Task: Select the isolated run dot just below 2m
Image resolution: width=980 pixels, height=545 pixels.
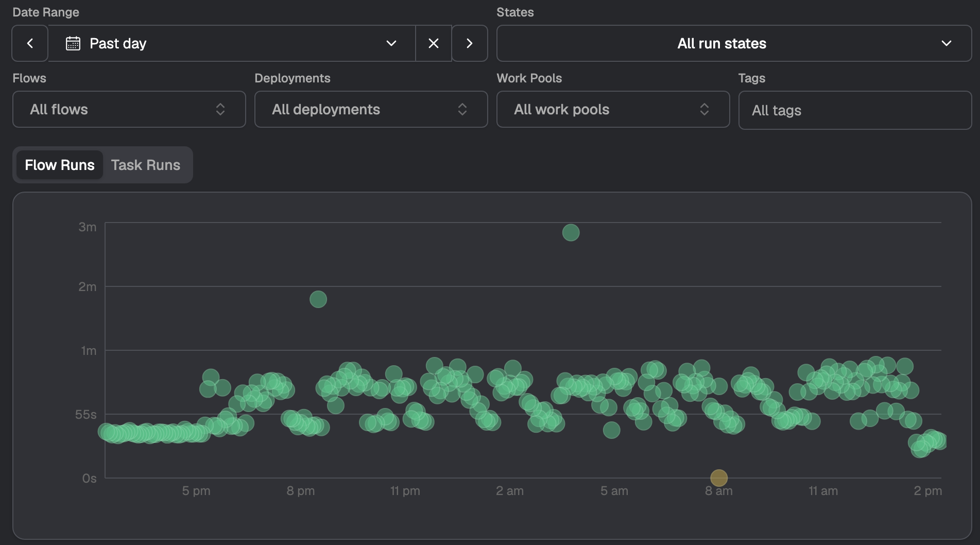Action: tap(318, 299)
